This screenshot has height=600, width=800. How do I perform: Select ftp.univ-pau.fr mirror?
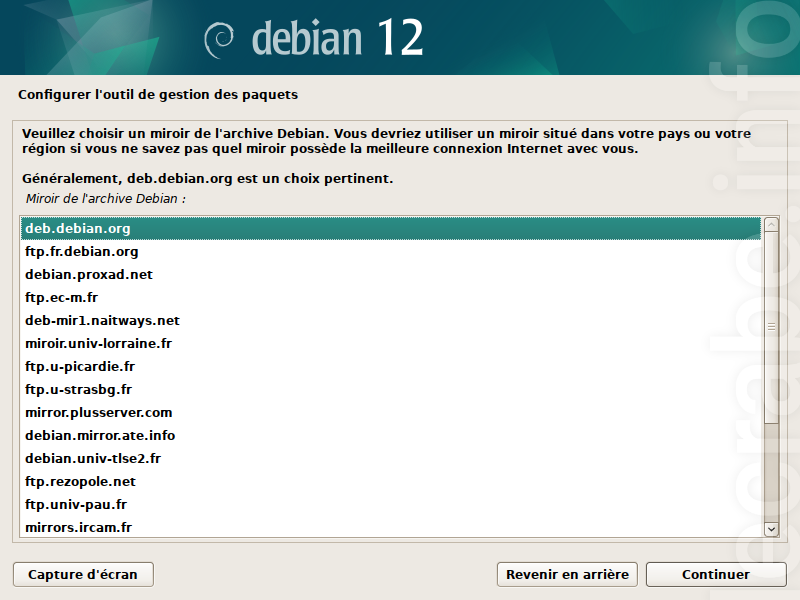tap(391, 504)
